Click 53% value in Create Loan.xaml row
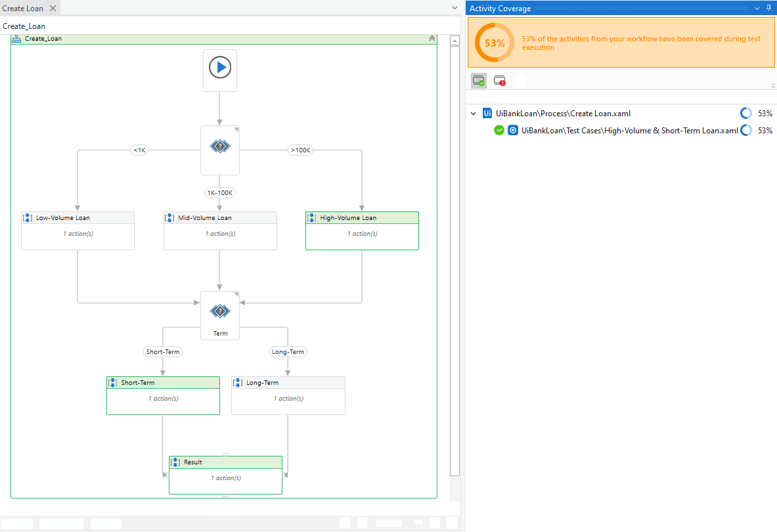Image resolution: width=777 pixels, height=532 pixels. [765, 114]
